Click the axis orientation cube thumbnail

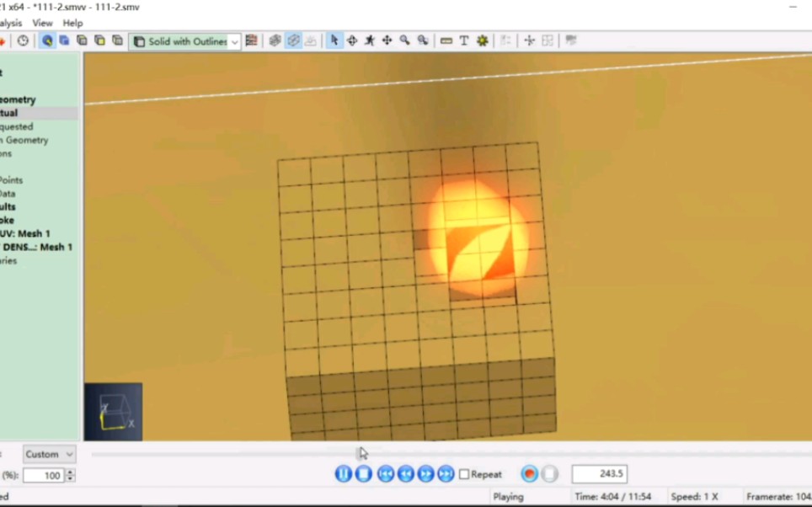[x=114, y=412]
